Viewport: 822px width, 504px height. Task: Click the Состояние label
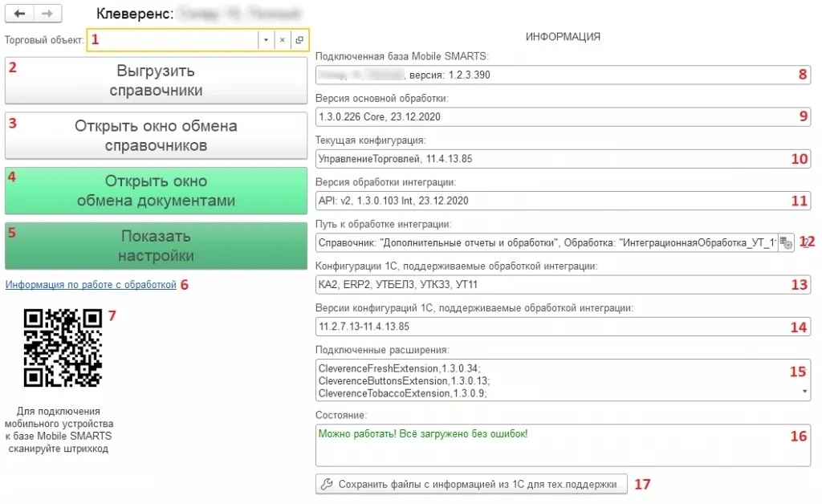[x=341, y=415]
